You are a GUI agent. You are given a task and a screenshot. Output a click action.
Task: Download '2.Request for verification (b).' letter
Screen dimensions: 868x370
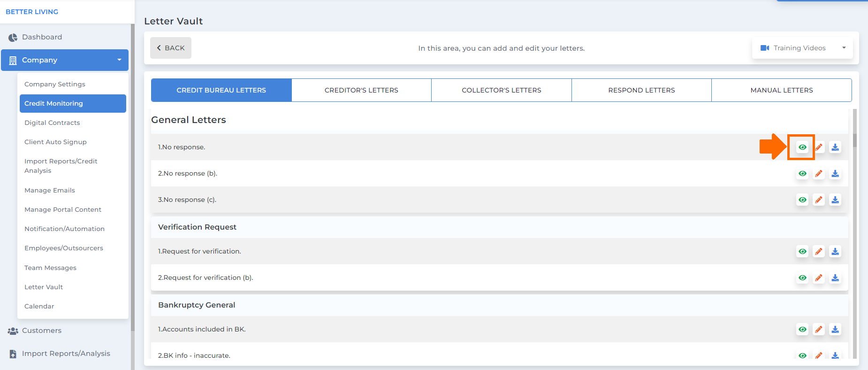835,277
